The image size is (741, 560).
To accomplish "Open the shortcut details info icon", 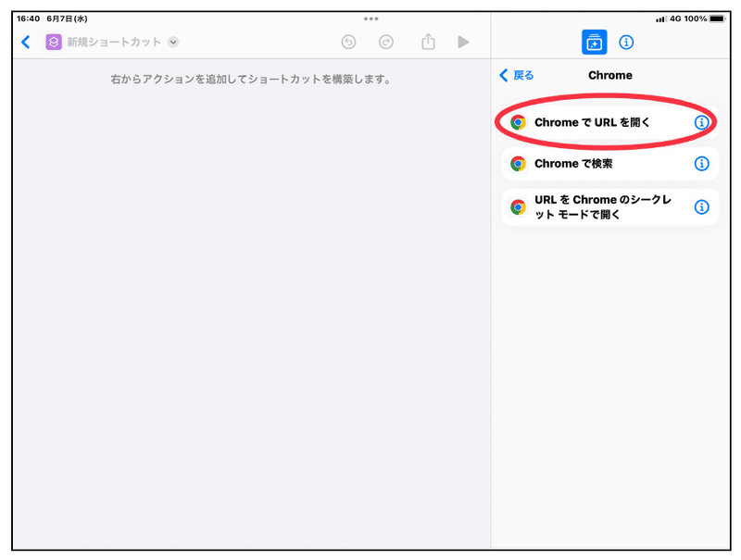I will [x=626, y=42].
